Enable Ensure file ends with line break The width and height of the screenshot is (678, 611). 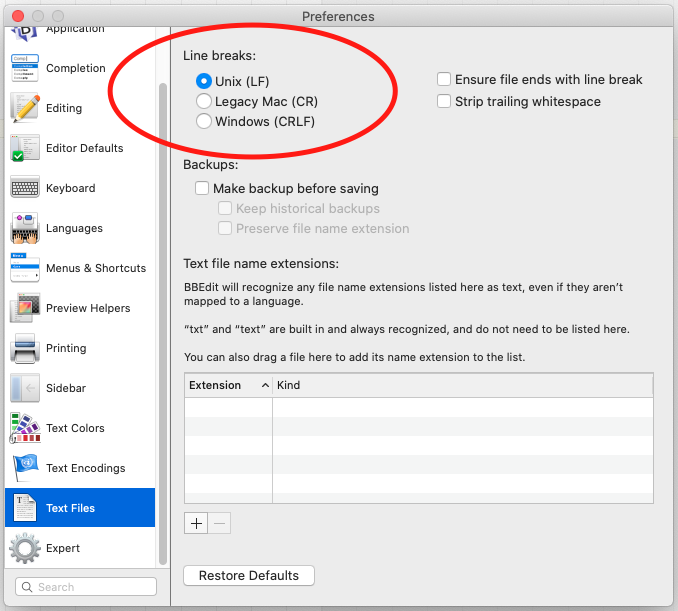pos(444,79)
